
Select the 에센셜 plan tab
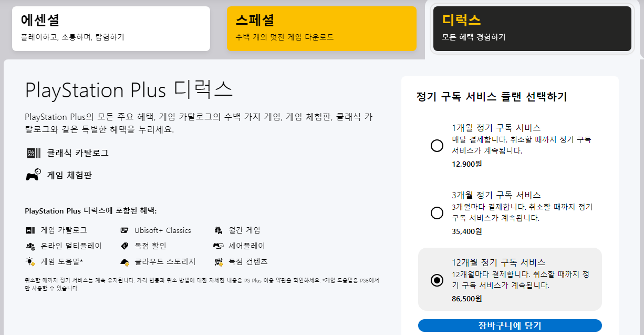[x=111, y=28]
